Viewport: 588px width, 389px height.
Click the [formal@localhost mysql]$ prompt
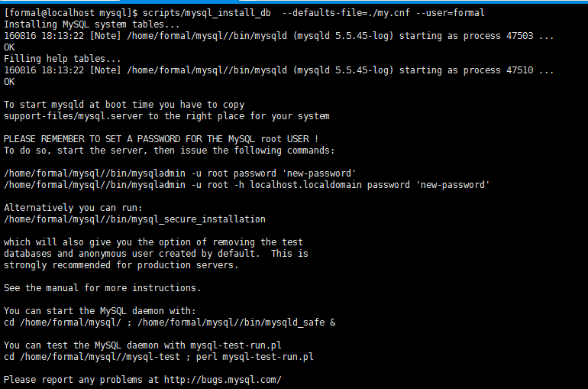(70, 13)
